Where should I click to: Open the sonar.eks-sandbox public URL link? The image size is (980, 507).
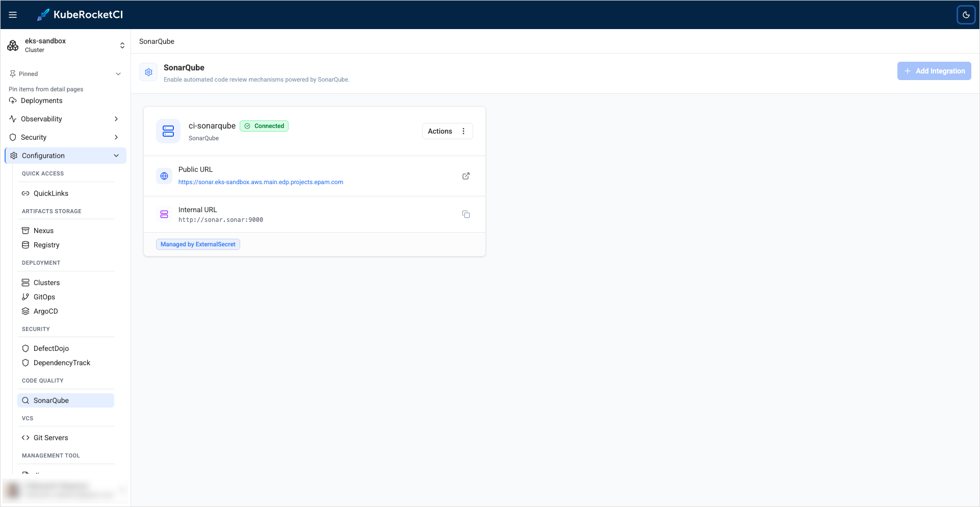(x=261, y=182)
